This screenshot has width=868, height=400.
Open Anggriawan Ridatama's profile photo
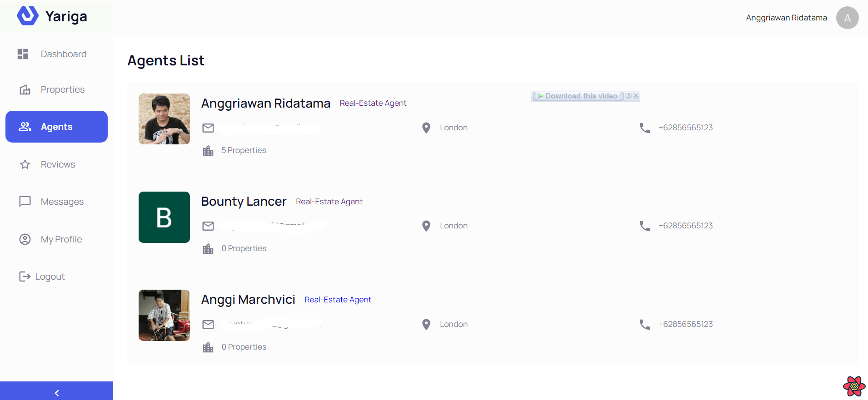164,119
